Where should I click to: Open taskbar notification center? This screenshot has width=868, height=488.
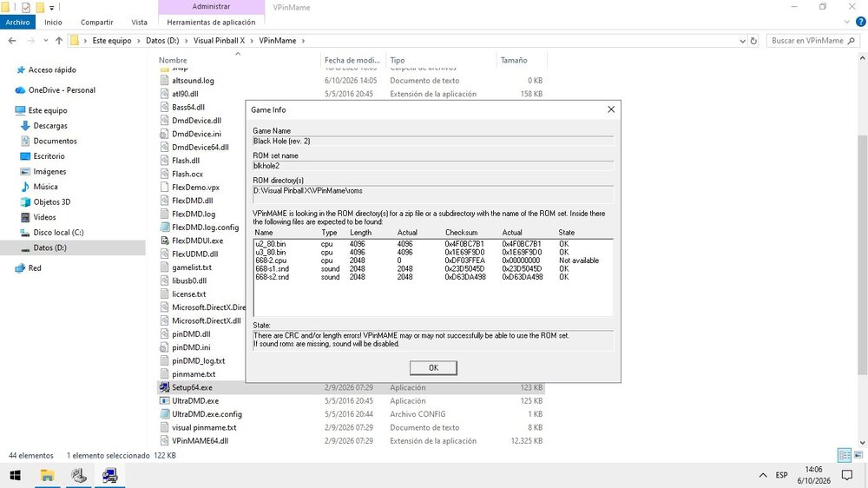tap(846, 475)
